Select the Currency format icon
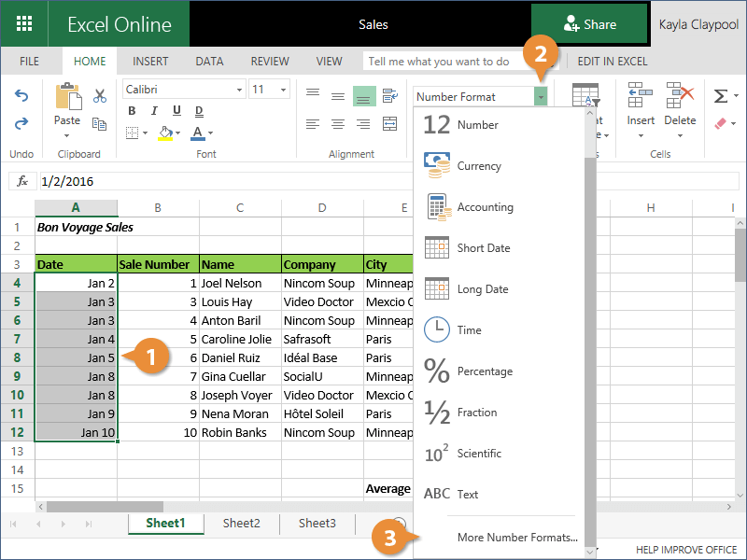 pyautogui.click(x=437, y=166)
